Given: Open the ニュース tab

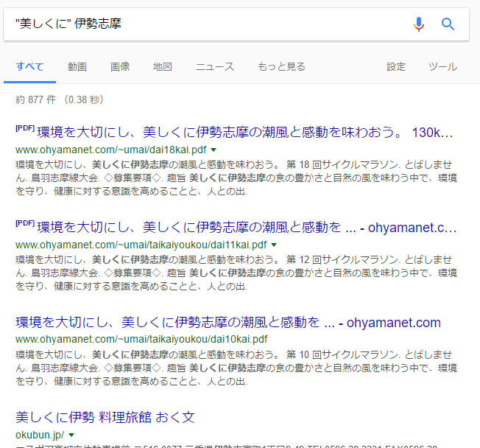Looking at the screenshot, I should (x=215, y=67).
